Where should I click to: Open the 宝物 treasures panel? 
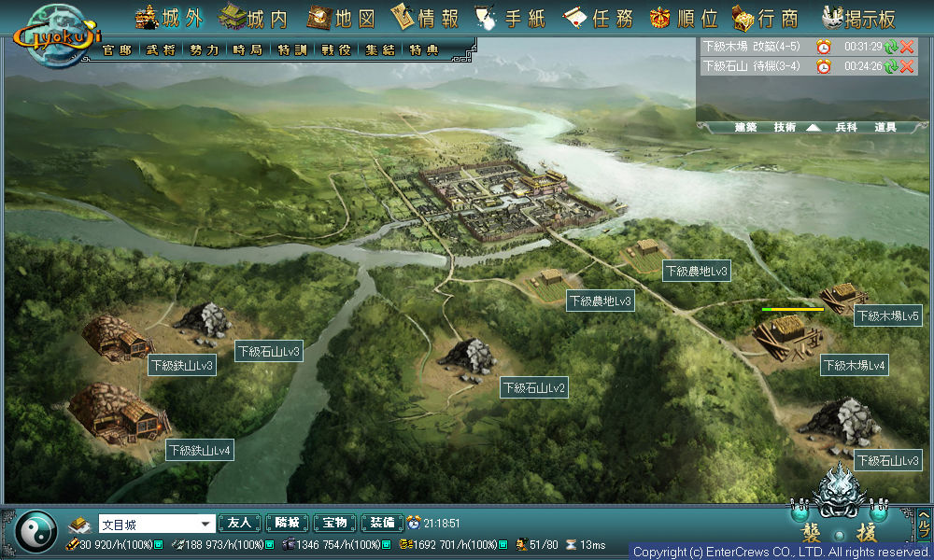pyautogui.click(x=334, y=523)
